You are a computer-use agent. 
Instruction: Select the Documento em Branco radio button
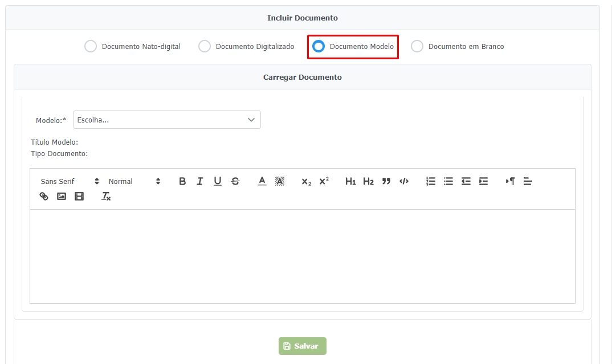[x=417, y=46]
